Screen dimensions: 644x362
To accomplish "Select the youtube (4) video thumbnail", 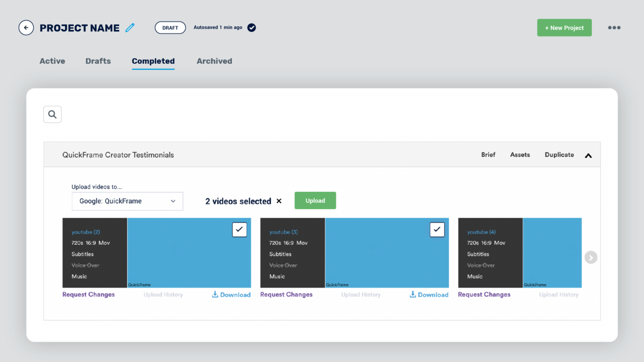I will coord(552,253).
